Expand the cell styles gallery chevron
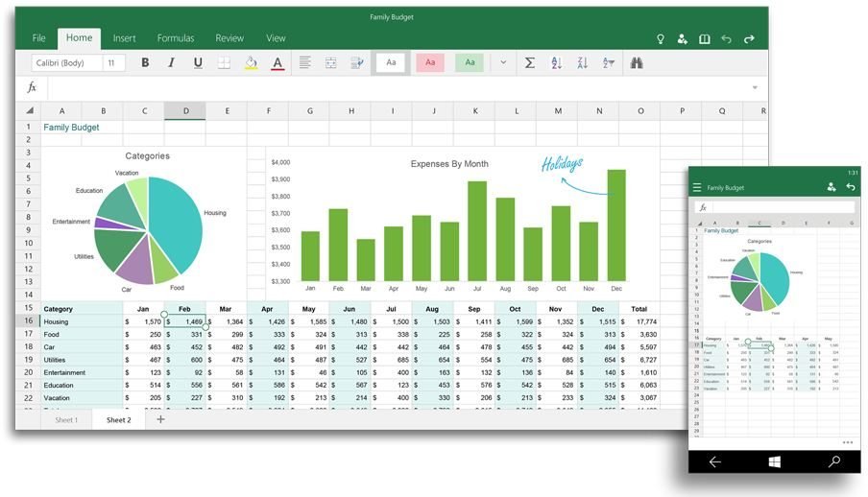This screenshot has width=868, height=497. click(x=503, y=62)
